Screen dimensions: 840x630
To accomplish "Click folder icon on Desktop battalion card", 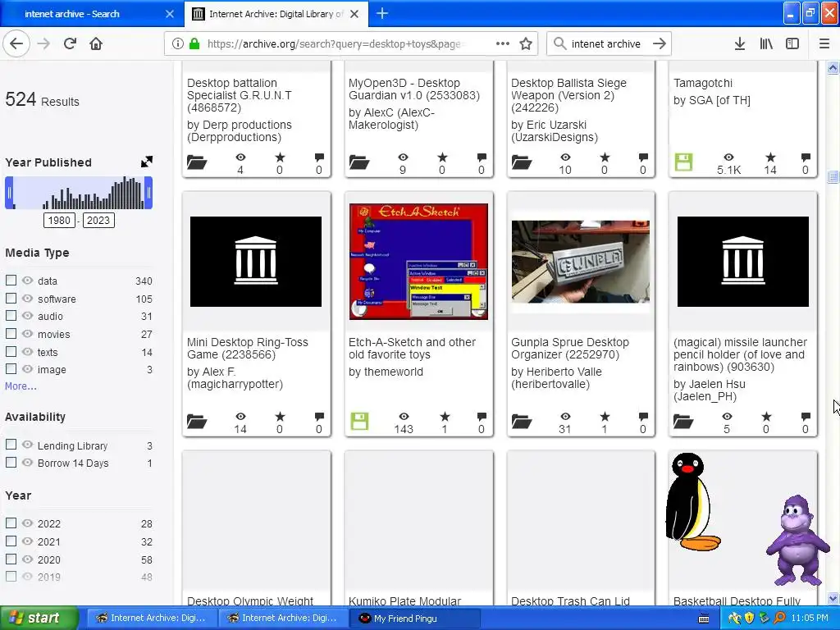I will (197, 162).
